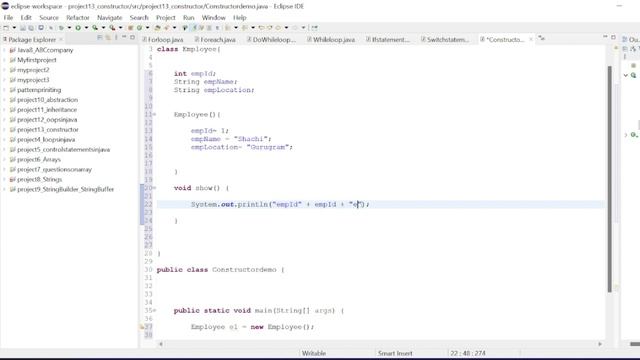Select patternprinting project
The width and height of the screenshot is (640, 360).
(39, 90)
